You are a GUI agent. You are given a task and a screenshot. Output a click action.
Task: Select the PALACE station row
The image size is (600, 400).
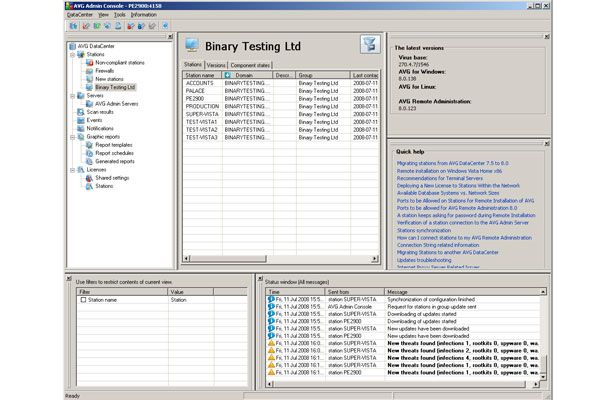pos(281,91)
